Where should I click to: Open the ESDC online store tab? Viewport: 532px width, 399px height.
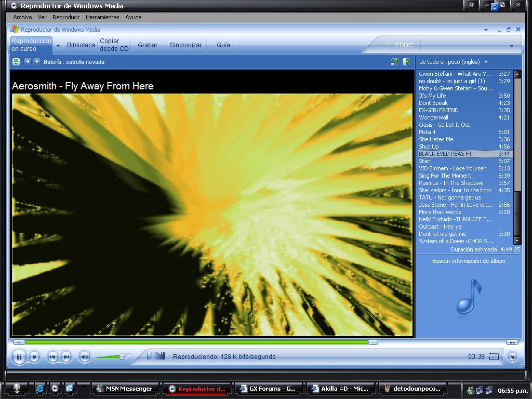[404, 45]
